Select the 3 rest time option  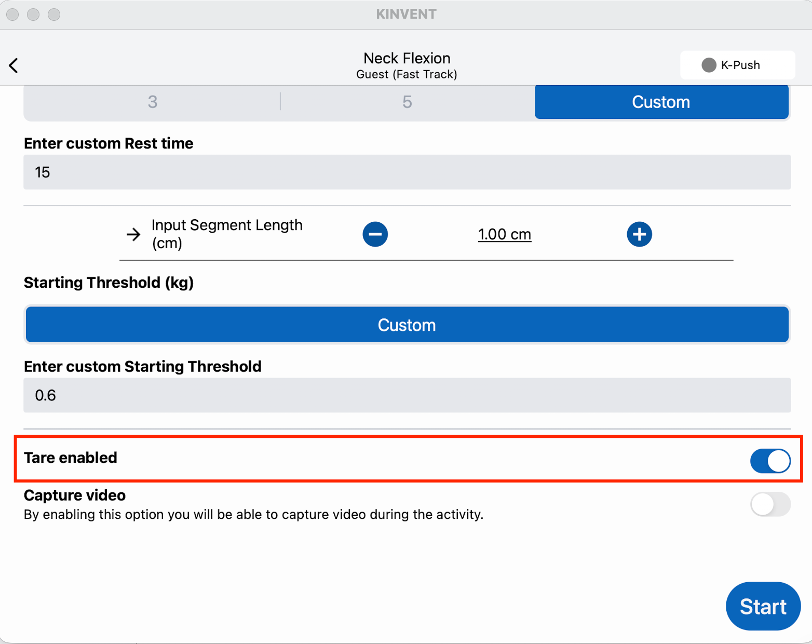click(152, 102)
